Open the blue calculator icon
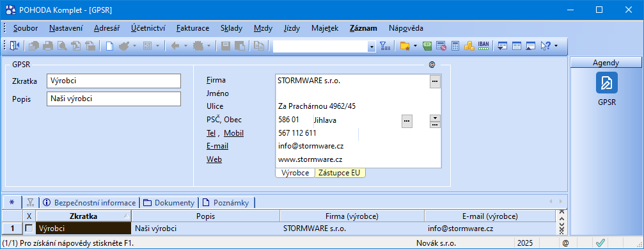The height and width of the screenshot is (249, 644). [x=455, y=46]
